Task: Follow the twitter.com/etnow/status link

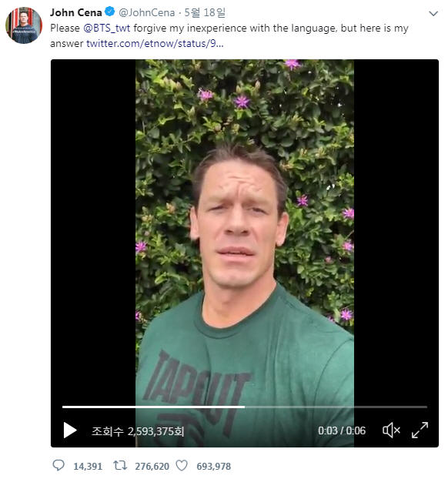Action: click(155, 43)
